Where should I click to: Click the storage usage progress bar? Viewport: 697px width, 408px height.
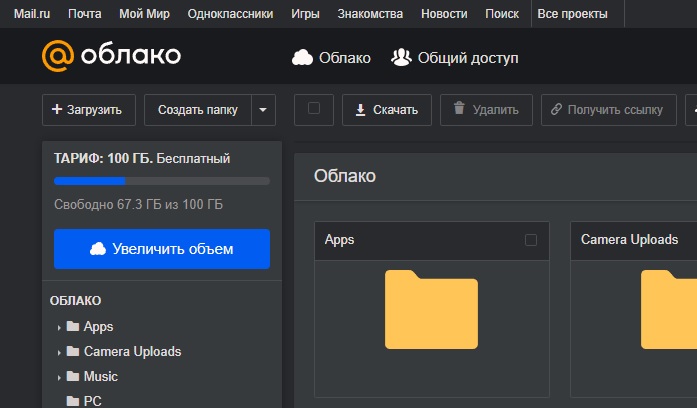click(x=162, y=181)
